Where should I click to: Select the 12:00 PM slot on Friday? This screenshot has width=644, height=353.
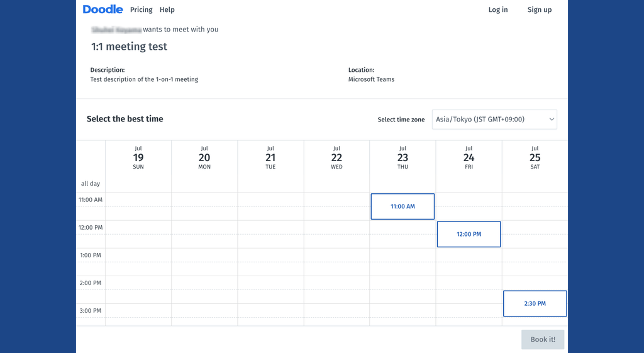pos(469,234)
